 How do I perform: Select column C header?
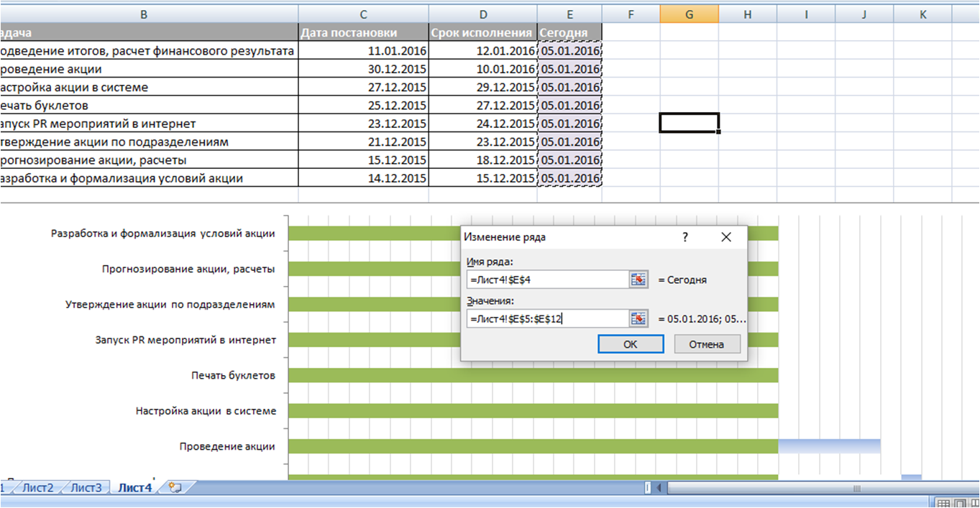pyautogui.click(x=363, y=14)
